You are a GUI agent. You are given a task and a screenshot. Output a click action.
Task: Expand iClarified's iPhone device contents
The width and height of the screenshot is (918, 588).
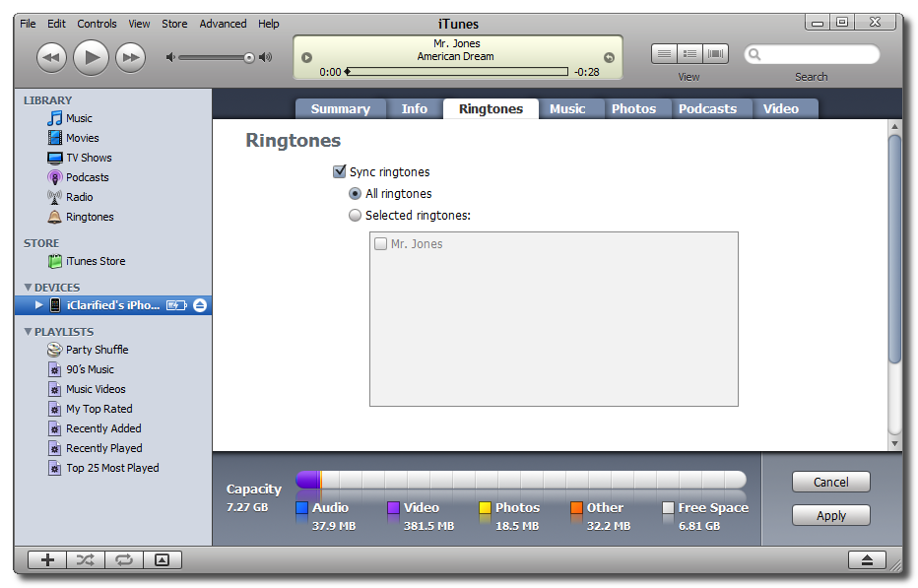38,305
